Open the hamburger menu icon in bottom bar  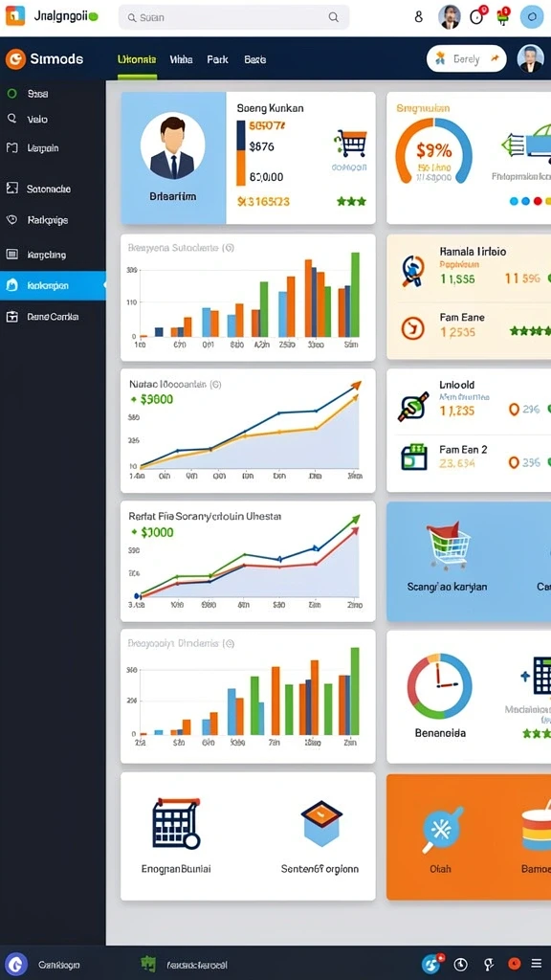pyautogui.click(x=536, y=964)
